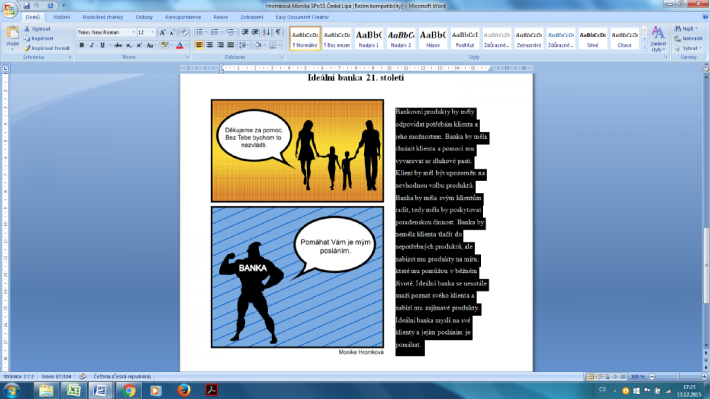The height and width of the screenshot is (399, 710).
Task: Open the Times New Roman font name dropdown
Action: tap(133, 33)
